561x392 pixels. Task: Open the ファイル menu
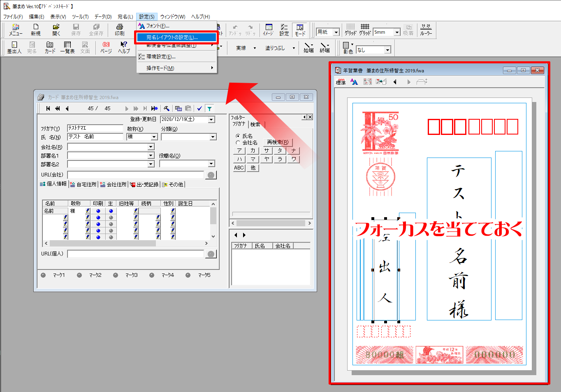(13, 16)
